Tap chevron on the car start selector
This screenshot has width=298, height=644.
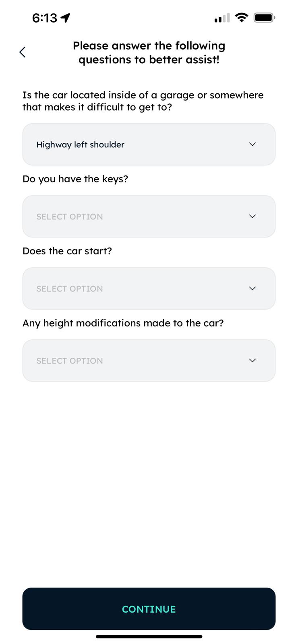(x=252, y=289)
